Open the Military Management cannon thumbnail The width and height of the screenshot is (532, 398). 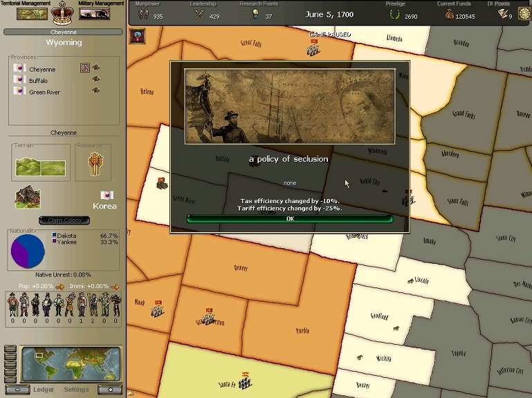(94, 15)
